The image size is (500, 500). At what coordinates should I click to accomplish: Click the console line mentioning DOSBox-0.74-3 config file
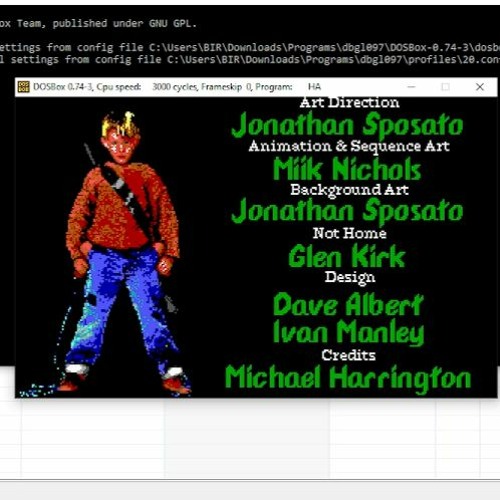(x=250, y=47)
